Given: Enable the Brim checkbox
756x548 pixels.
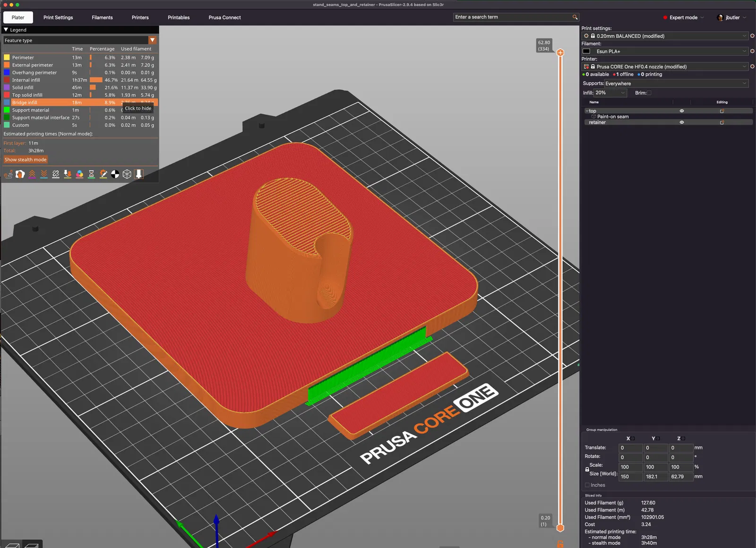Looking at the screenshot, I should click(649, 93).
